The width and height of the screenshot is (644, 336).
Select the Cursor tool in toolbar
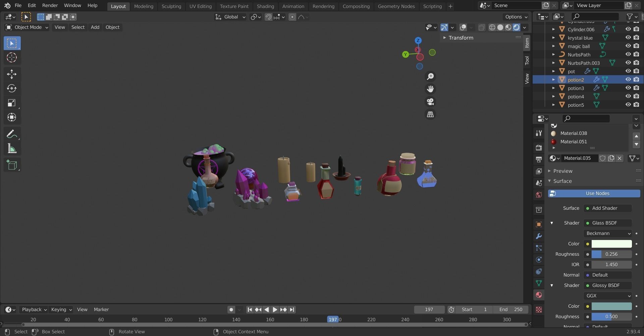[x=12, y=58]
